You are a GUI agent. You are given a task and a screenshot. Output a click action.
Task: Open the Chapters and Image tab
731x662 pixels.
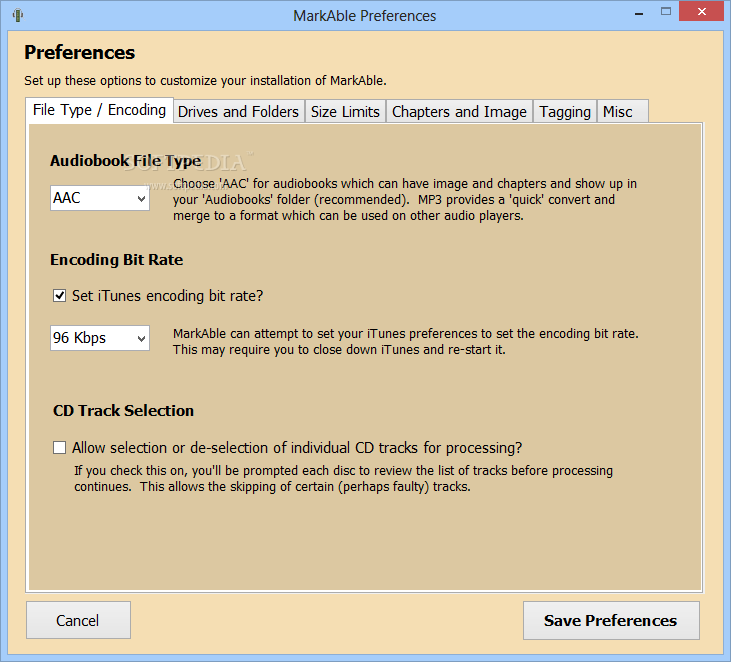(x=459, y=112)
